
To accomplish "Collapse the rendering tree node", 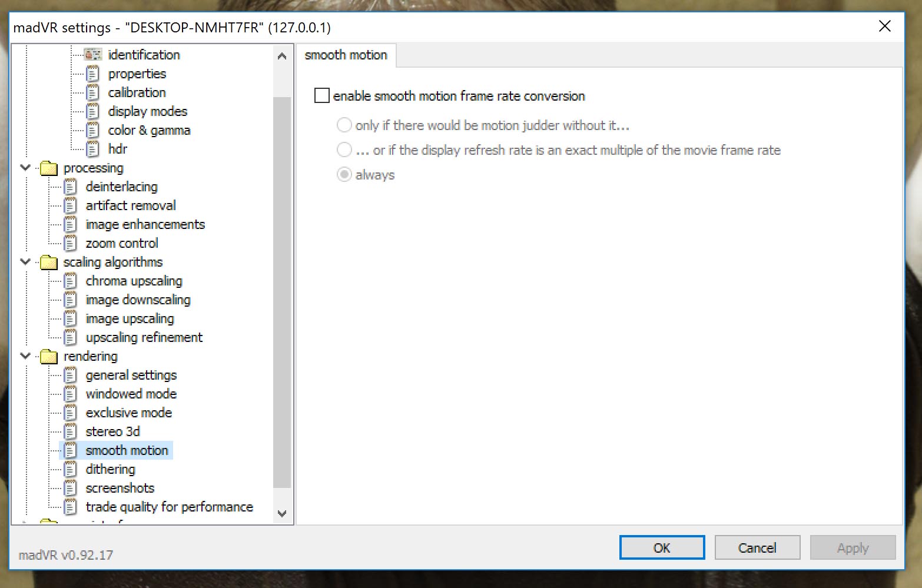I will [25, 356].
